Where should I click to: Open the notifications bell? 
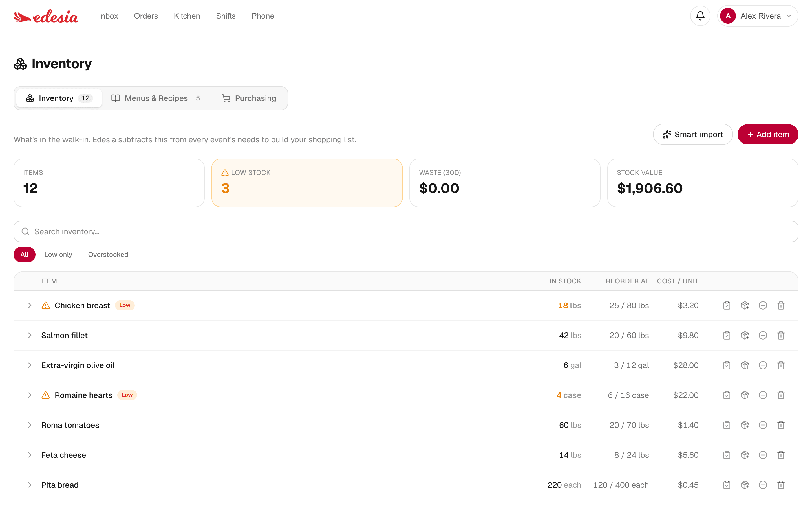click(700, 16)
